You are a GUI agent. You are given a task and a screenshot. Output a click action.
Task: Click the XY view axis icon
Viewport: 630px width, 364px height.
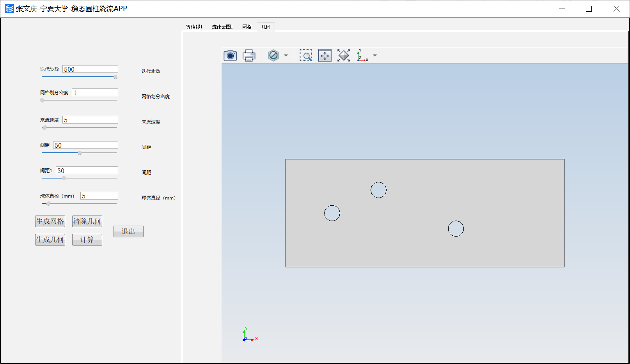coord(362,55)
